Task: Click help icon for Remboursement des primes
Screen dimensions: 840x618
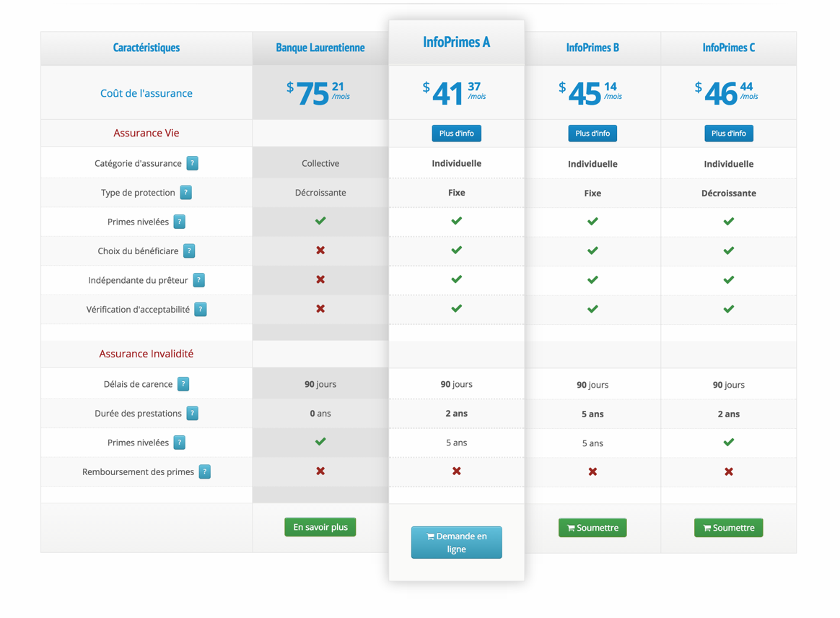Action: coord(204,472)
